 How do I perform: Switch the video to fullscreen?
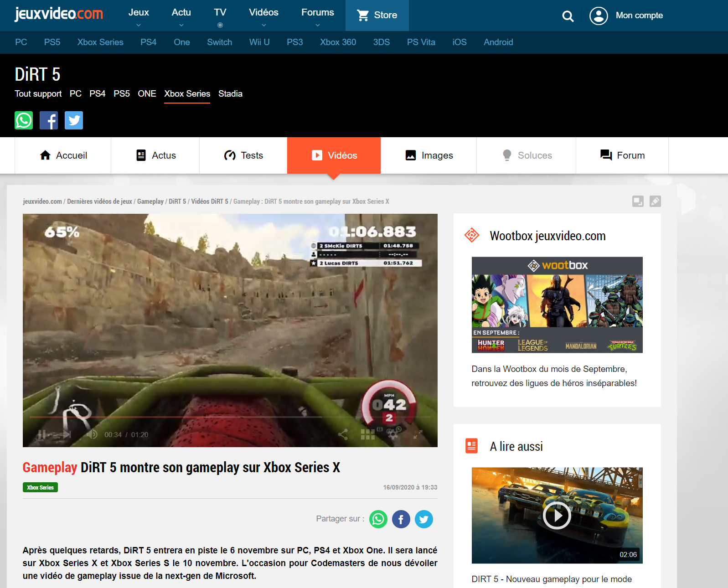[418, 434]
